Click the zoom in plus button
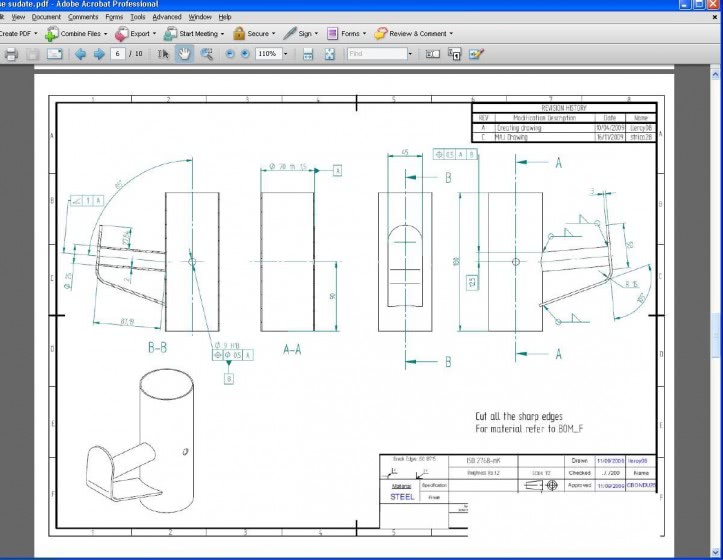 pos(245,54)
